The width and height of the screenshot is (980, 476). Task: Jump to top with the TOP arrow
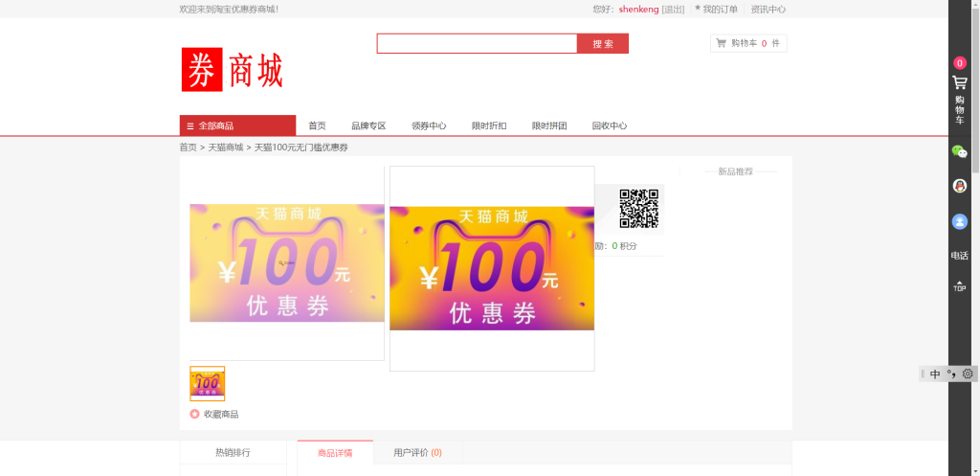[x=959, y=285]
